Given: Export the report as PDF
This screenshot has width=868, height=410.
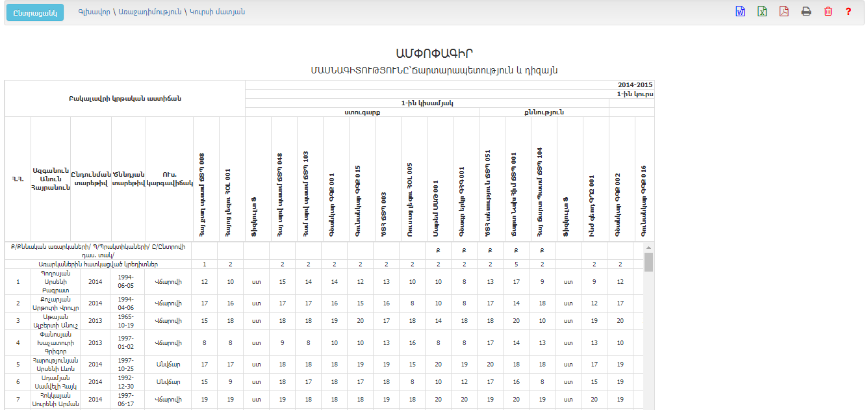Looking at the screenshot, I should (x=784, y=12).
